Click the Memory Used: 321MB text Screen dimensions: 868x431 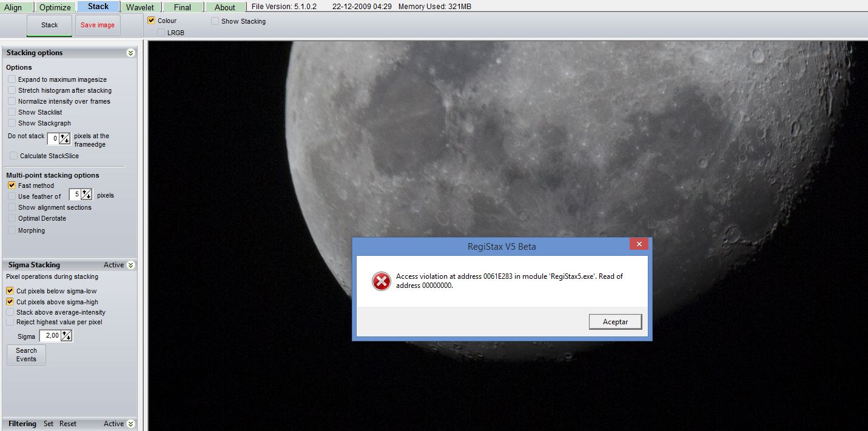[x=436, y=7]
